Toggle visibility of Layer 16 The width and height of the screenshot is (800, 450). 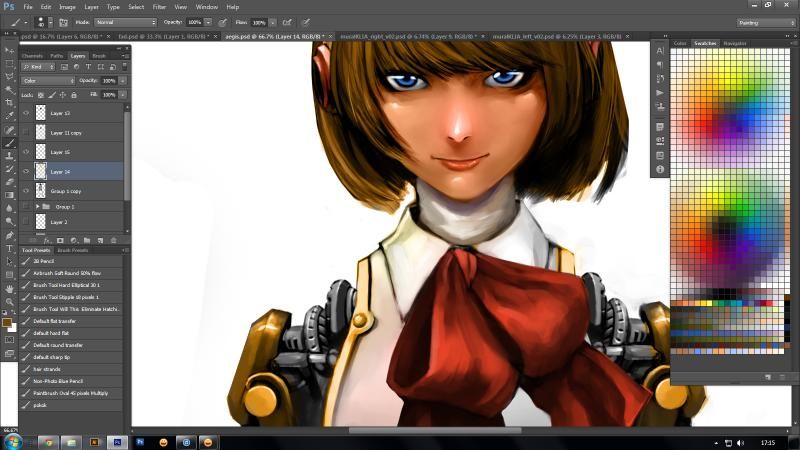point(26,152)
